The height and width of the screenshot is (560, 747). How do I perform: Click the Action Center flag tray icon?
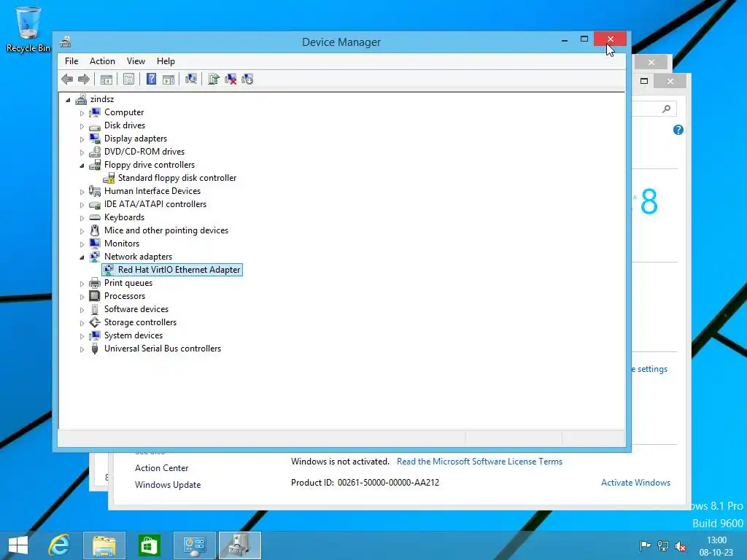[645, 545]
